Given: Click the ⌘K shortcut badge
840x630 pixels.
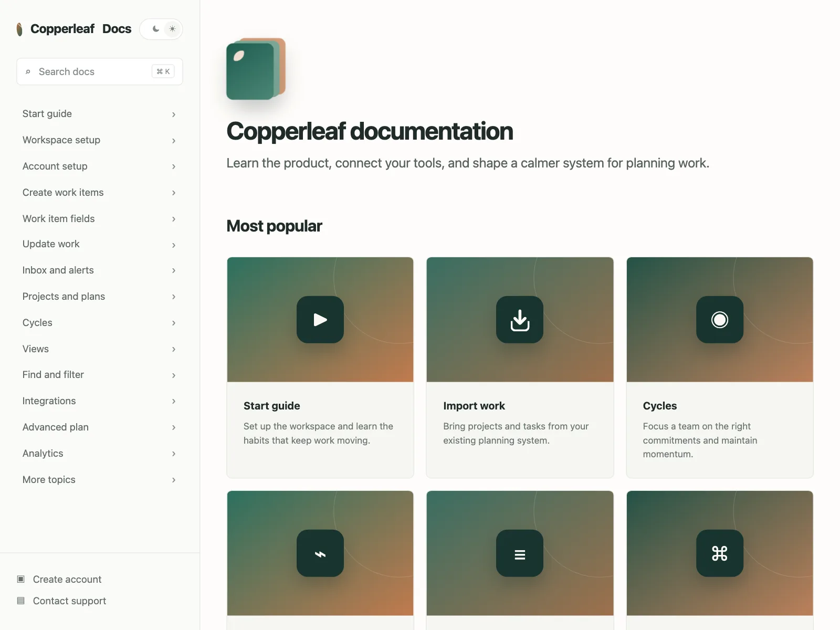Looking at the screenshot, I should (x=163, y=71).
